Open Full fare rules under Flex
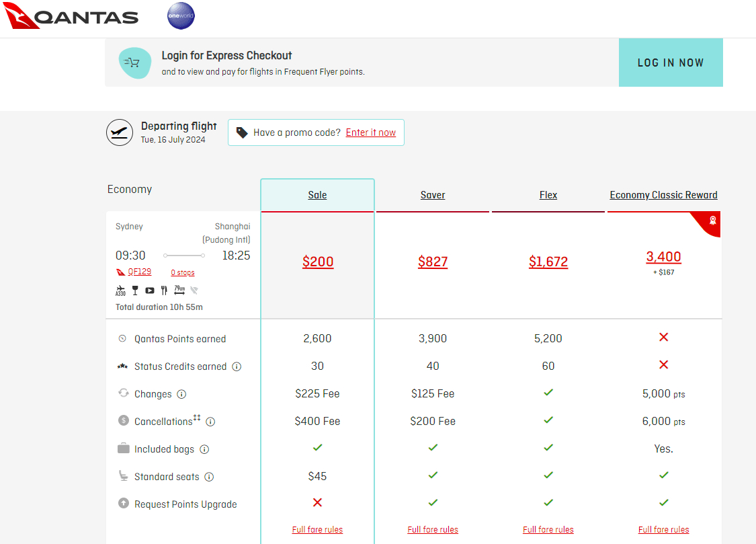This screenshot has width=756, height=544. pyautogui.click(x=548, y=529)
